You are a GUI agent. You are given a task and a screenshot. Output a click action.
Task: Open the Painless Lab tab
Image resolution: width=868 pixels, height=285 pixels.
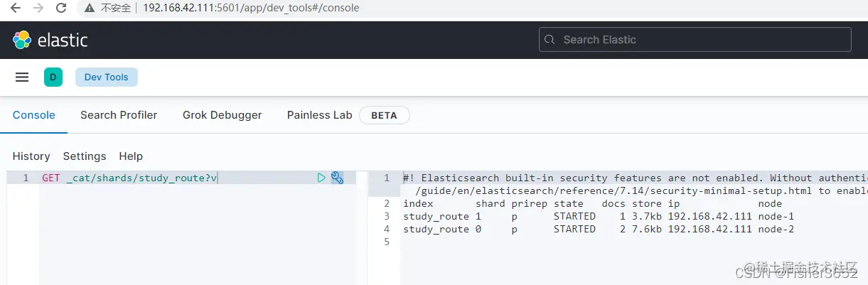pyautogui.click(x=319, y=115)
